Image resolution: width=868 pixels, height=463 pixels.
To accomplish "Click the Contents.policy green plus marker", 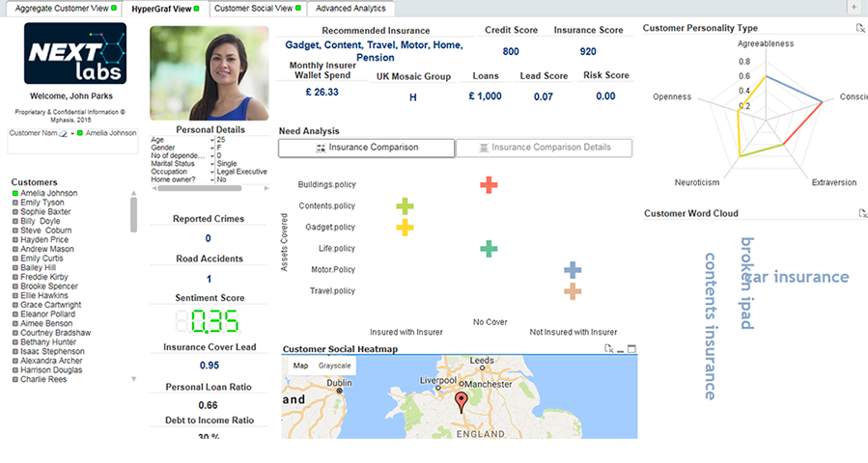I will [405, 206].
